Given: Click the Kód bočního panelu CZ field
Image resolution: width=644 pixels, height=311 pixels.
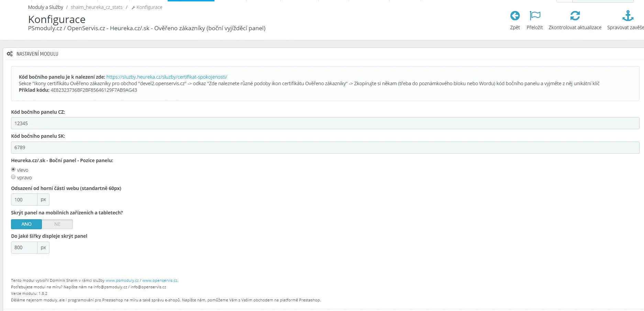Looking at the screenshot, I should point(325,123).
